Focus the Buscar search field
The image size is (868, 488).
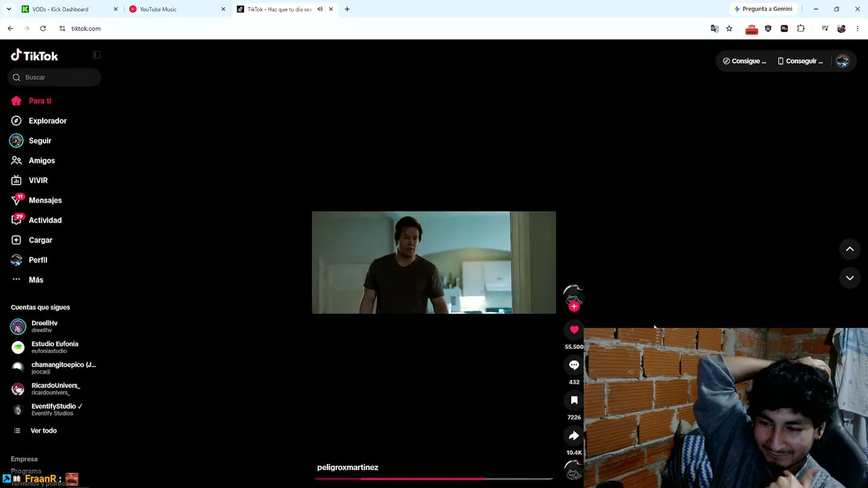(54, 77)
